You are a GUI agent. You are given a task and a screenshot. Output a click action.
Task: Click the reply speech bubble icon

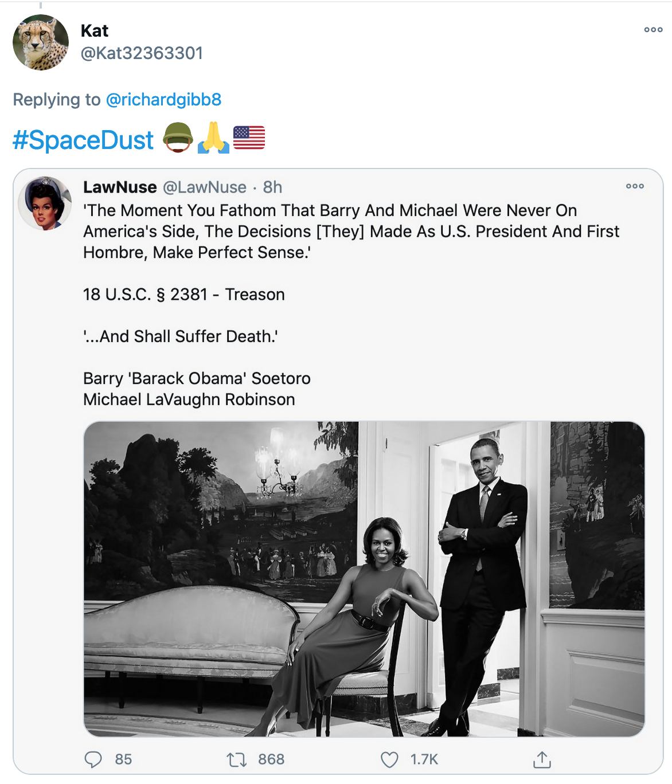coord(93,759)
